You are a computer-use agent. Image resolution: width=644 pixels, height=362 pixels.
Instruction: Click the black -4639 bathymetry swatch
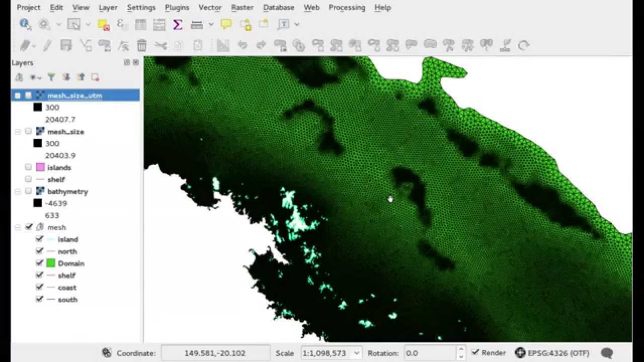tap(38, 203)
